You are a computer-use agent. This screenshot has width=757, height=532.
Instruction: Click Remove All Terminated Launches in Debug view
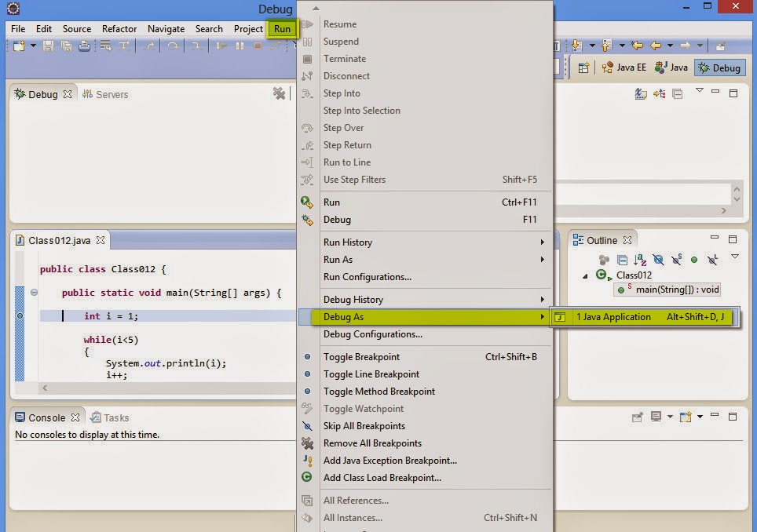[x=279, y=93]
